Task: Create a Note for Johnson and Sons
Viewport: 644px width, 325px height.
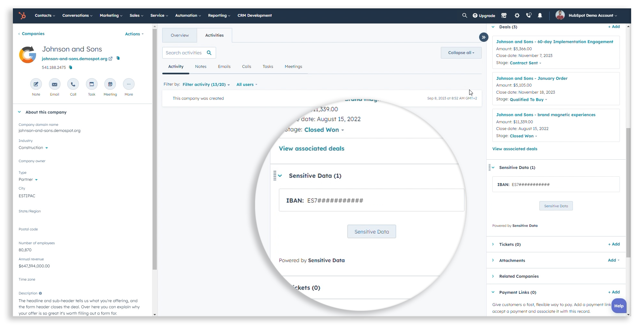Action: point(36,84)
